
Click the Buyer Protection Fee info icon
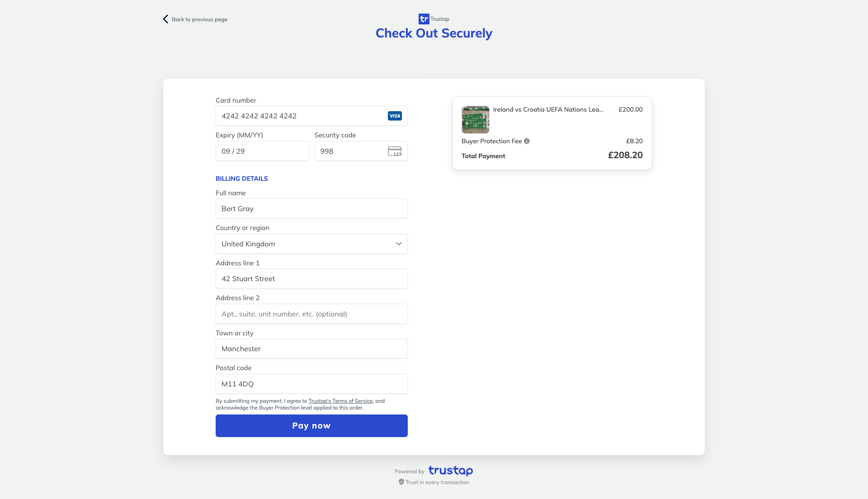[x=527, y=141]
